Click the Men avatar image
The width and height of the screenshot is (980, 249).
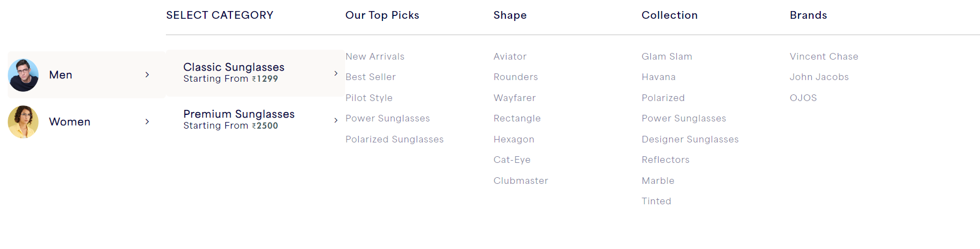(x=23, y=75)
